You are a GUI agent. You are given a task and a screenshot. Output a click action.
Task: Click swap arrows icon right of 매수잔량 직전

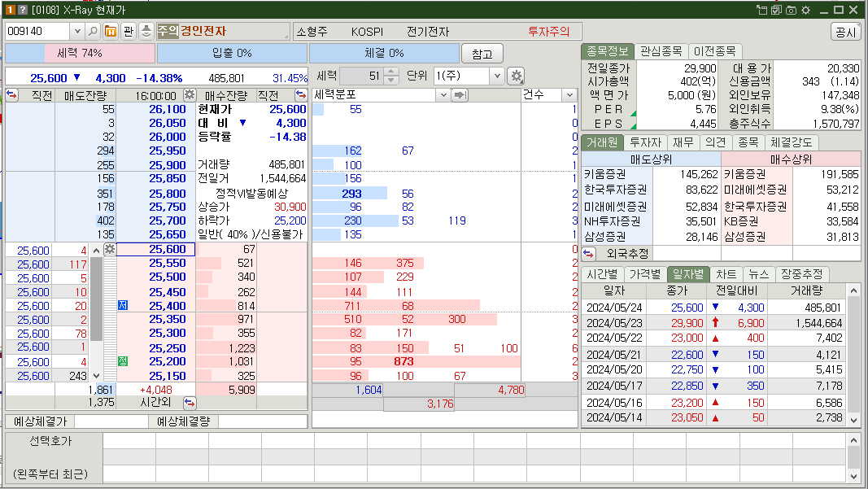301,95
